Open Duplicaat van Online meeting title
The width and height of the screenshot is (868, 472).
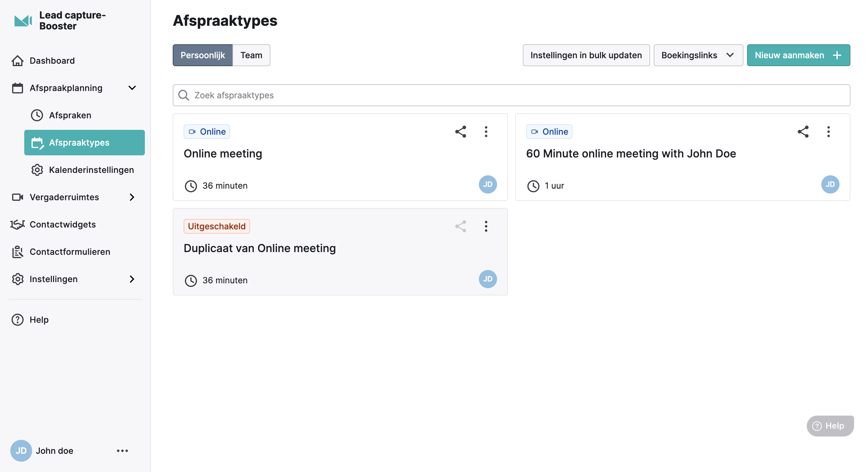tap(259, 248)
